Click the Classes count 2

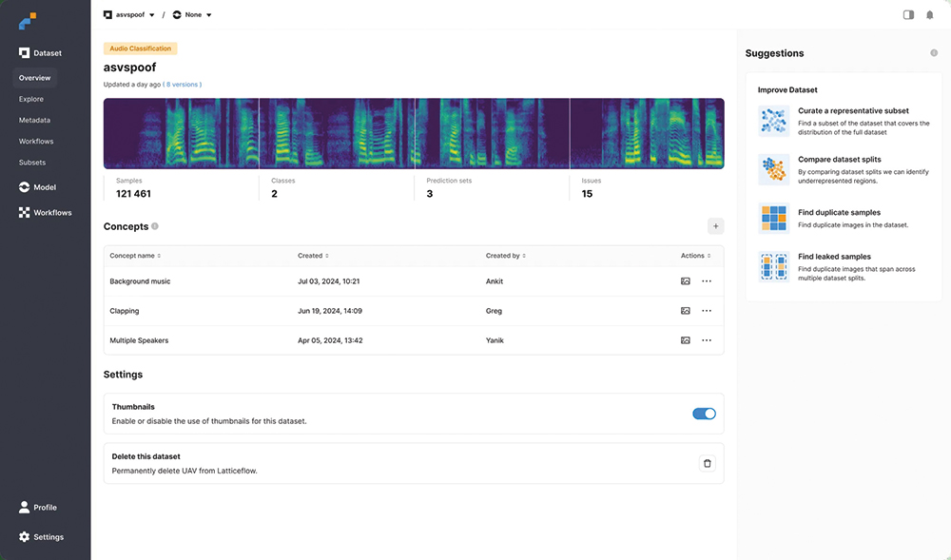[x=274, y=194]
